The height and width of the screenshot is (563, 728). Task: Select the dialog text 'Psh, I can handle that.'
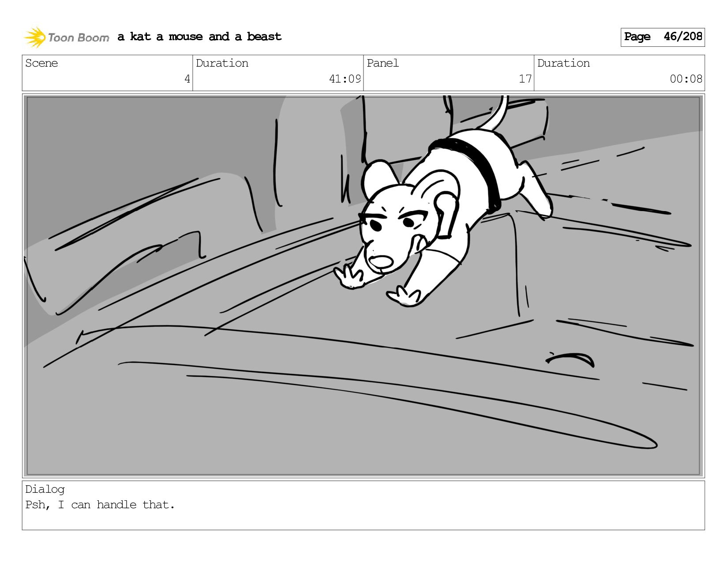point(100,505)
